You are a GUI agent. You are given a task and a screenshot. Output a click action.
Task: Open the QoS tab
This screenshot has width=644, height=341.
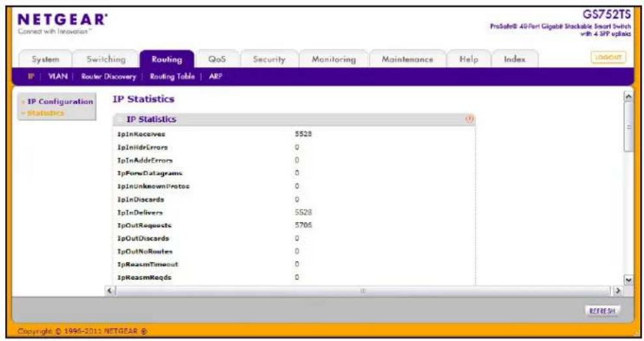pyautogui.click(x=217, y=59)
